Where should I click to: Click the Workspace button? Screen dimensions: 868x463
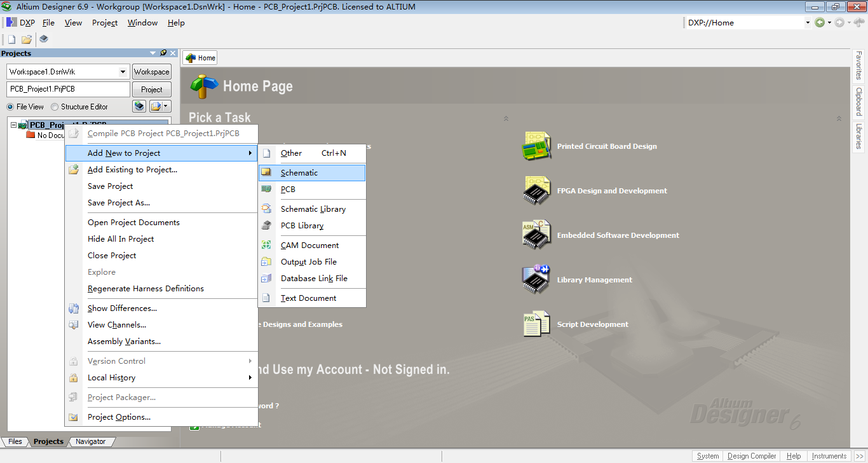pyautogui.click(x=151, y=72)
